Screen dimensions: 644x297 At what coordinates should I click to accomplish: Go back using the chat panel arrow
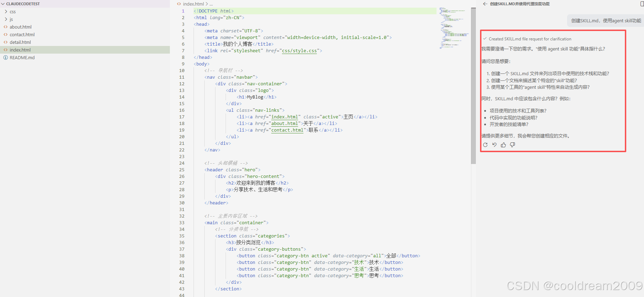coord(485,4)
